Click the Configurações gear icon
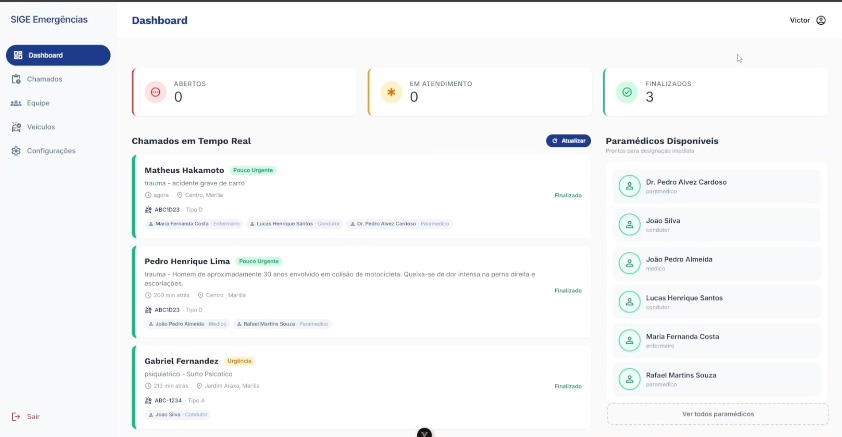842x437 pixels. pyautogui.click(x=16, y=151)
